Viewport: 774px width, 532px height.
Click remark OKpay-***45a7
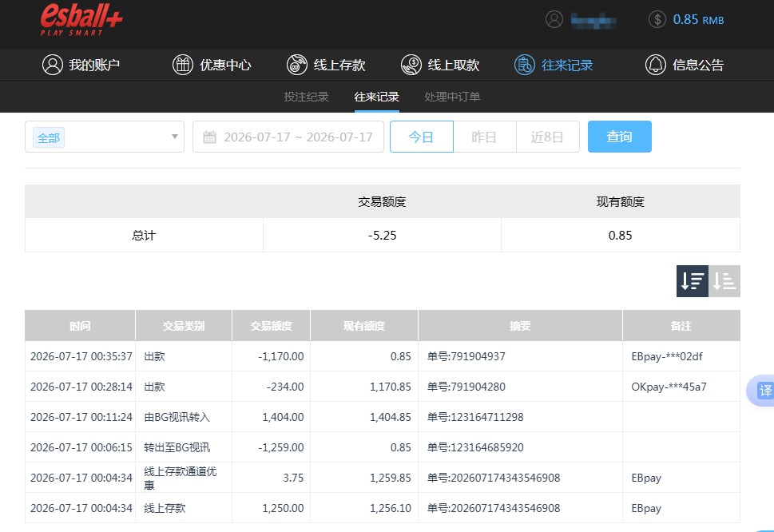coord(669,387)
